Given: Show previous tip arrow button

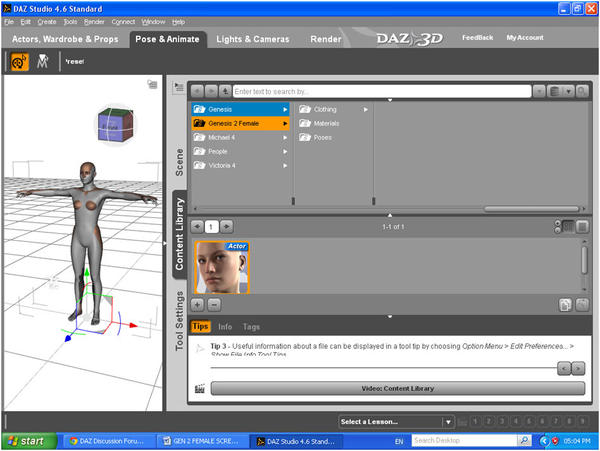Looking at the screenshot, I should (x=564, y=368).
